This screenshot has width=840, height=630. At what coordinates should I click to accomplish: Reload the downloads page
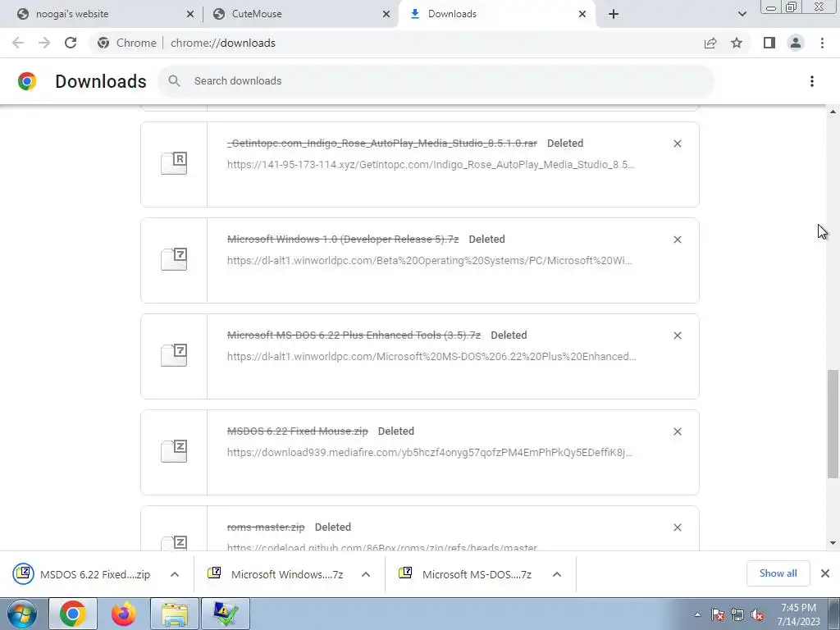(x=71, y=43)
